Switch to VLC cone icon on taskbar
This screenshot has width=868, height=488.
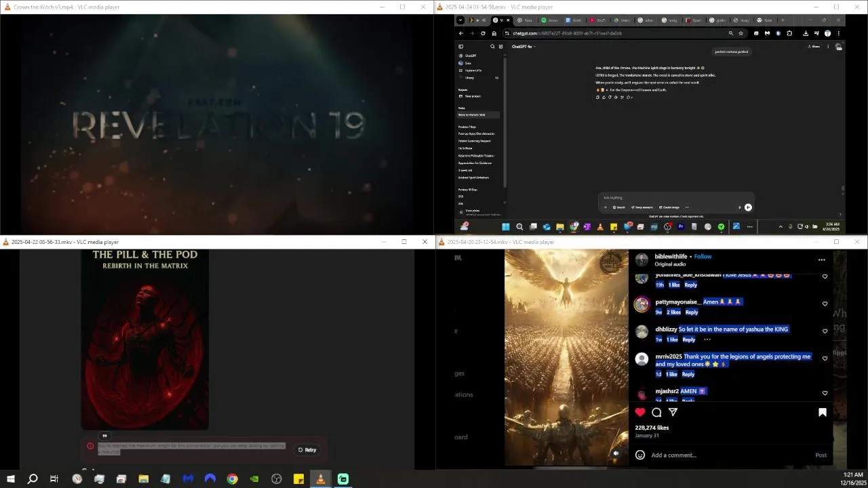pos(320,479)
